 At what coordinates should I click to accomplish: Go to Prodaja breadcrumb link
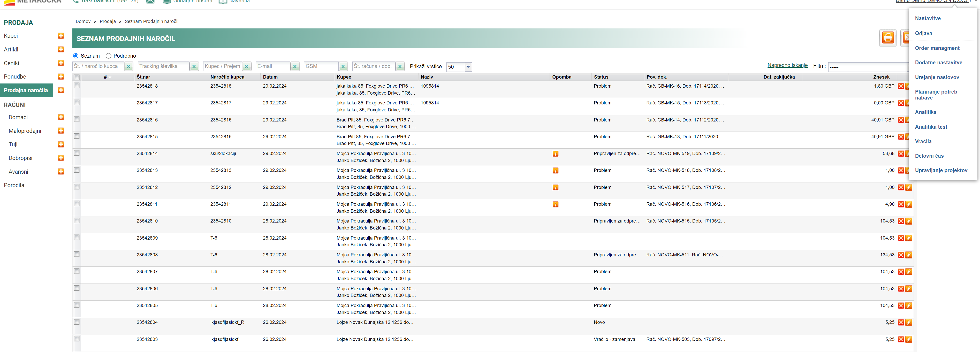108,21
